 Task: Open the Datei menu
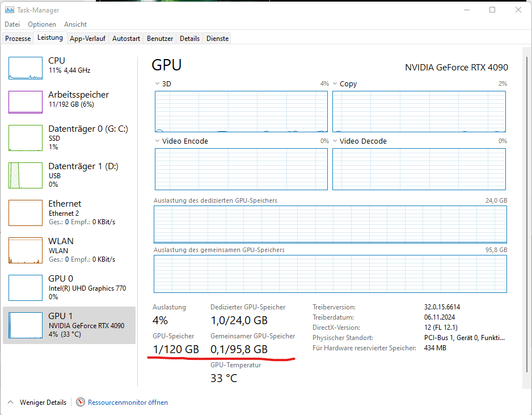[x=12, y=24]
